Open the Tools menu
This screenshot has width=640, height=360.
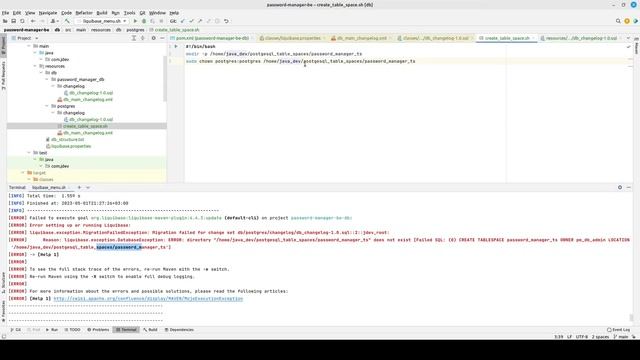(x=129, y=13)
